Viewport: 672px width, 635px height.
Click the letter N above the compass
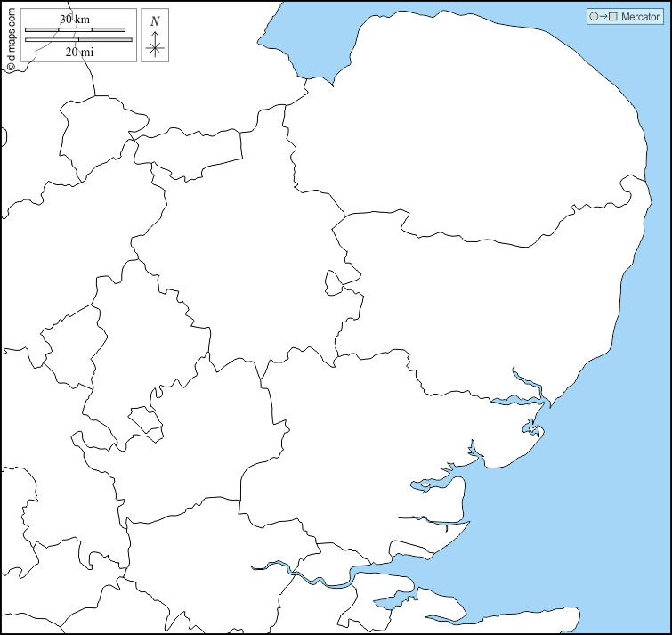click(x=155, y=20)
